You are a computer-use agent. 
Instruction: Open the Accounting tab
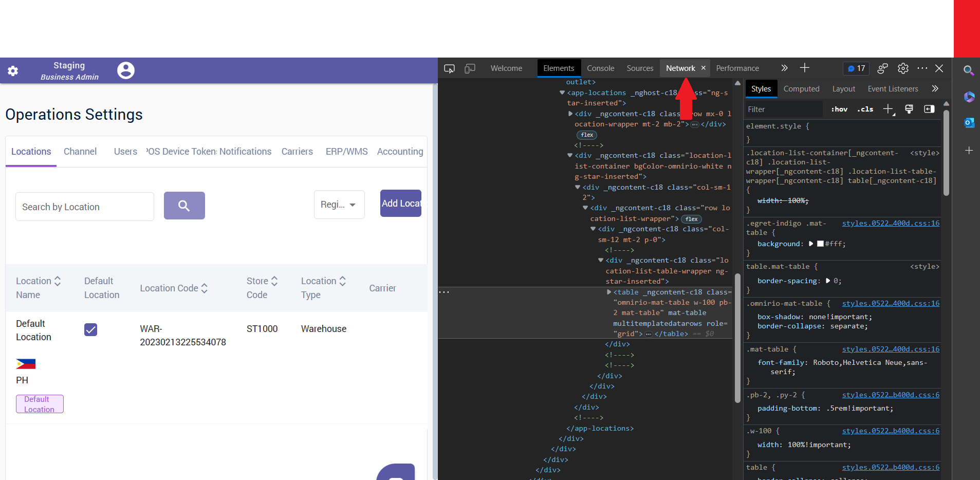pos(400,152)
